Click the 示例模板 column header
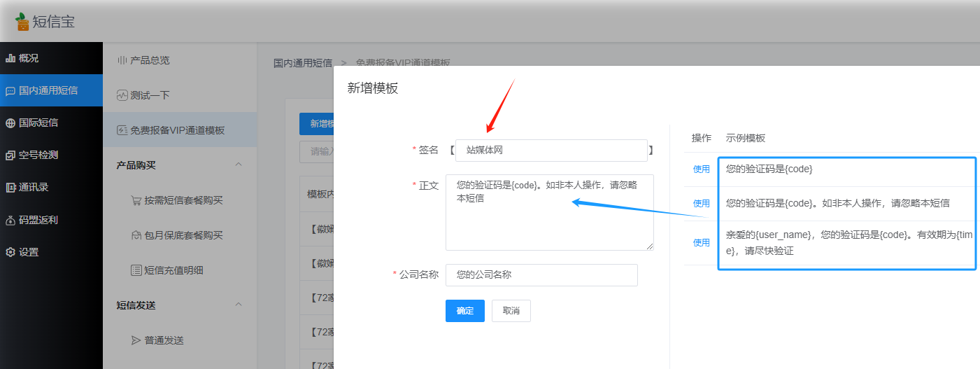 (746, 138)
